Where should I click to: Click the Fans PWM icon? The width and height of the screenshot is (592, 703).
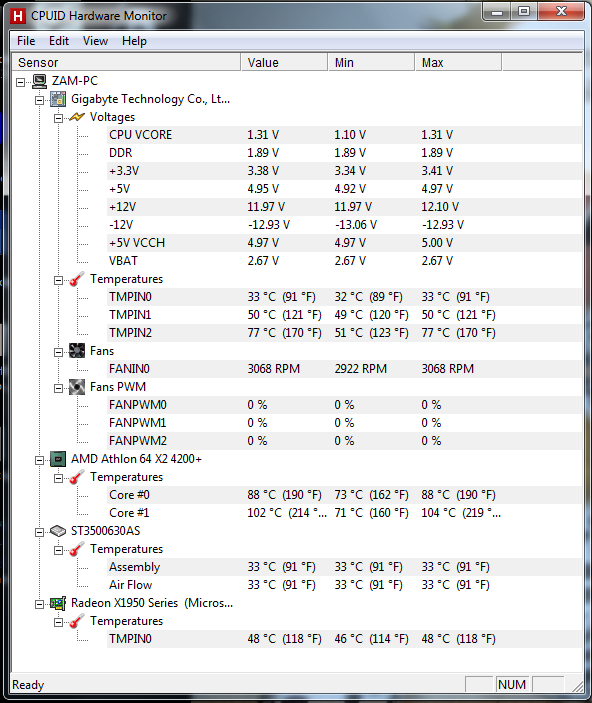pos(77,387)
